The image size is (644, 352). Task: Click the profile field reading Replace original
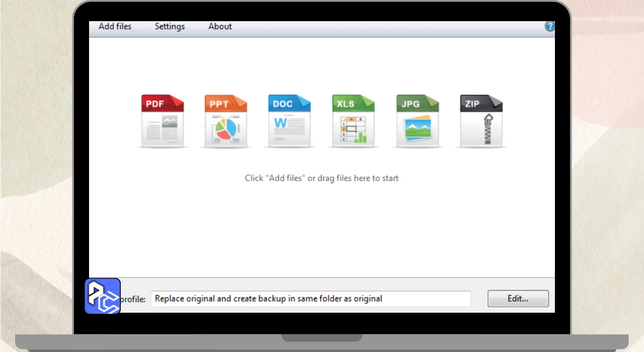311,299
